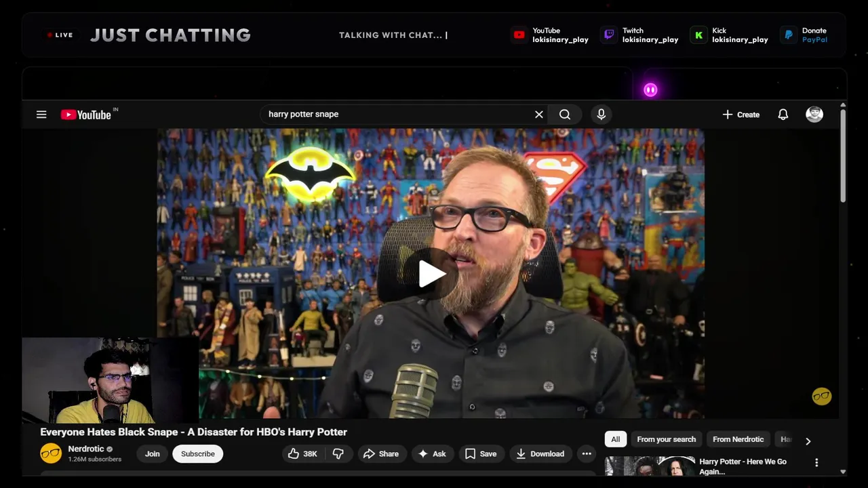The width and height of the screenshot is (868, 488).
Task: Click in the harry potter snape search field
Action: [x=397, y=115]
